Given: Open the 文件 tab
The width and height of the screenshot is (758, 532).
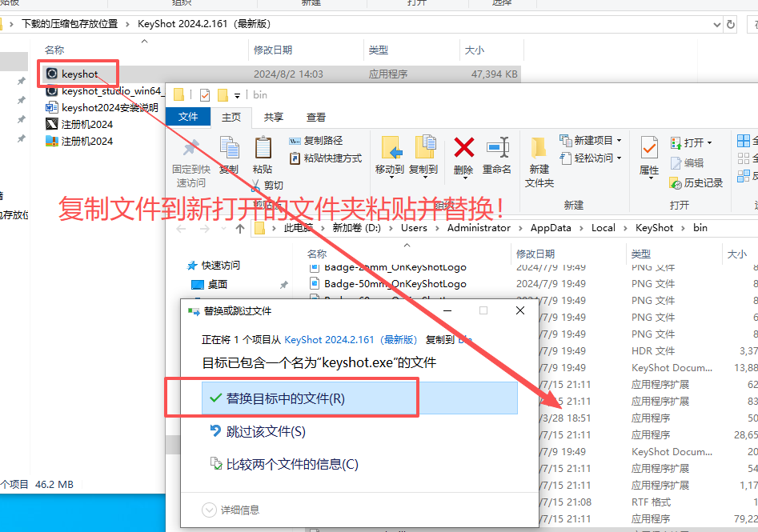Looking at the screenshot, I should point(188,117).
